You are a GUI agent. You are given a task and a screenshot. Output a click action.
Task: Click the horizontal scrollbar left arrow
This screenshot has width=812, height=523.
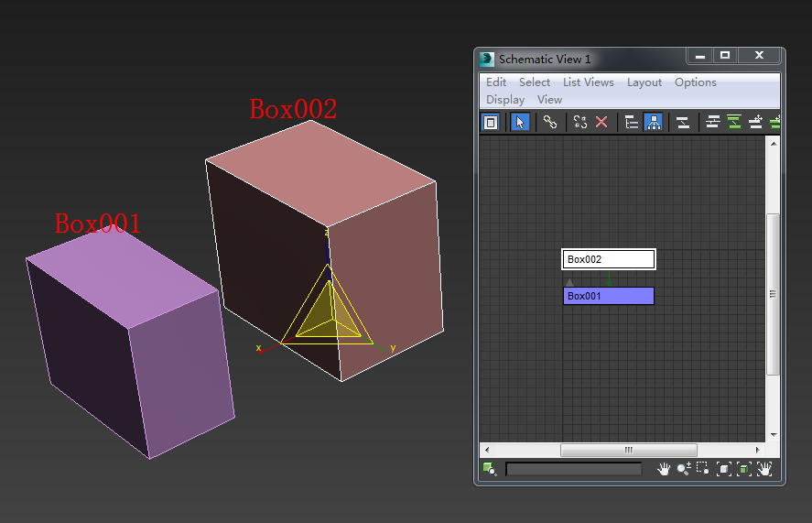(487, 450)
